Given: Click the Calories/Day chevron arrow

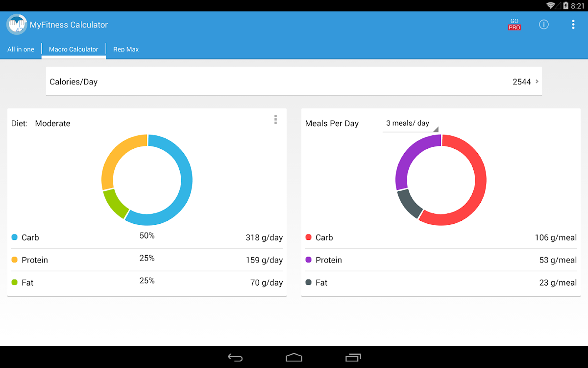Looking at the screenshot, I should point(537,81).
